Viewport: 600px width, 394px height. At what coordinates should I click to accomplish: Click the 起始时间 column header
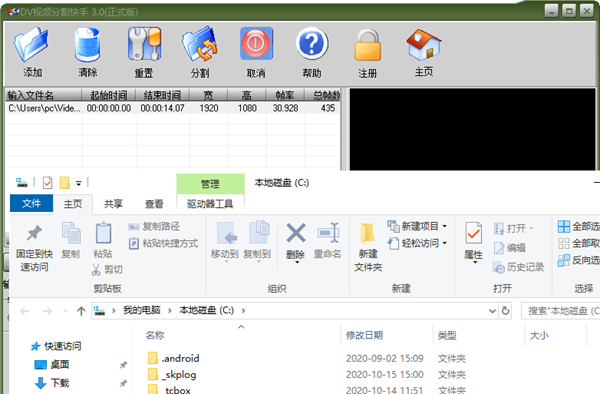109,95
